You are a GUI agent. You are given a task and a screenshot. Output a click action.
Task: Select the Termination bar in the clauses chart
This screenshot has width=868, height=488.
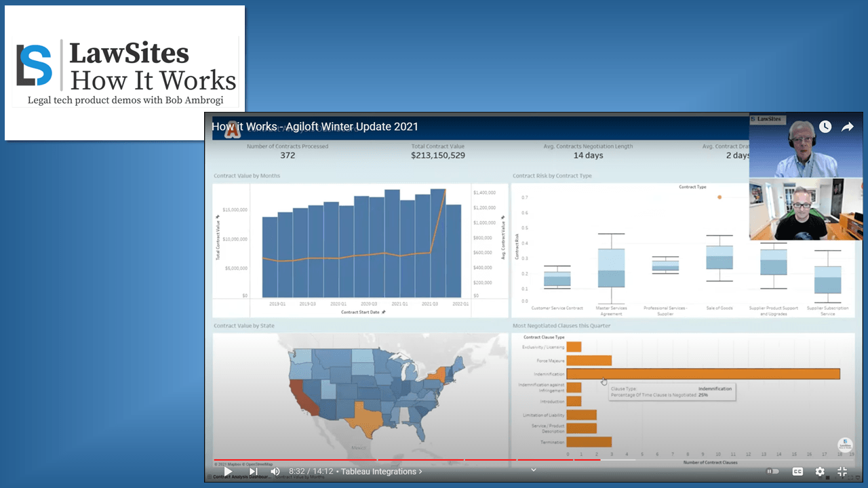(589, 442)
